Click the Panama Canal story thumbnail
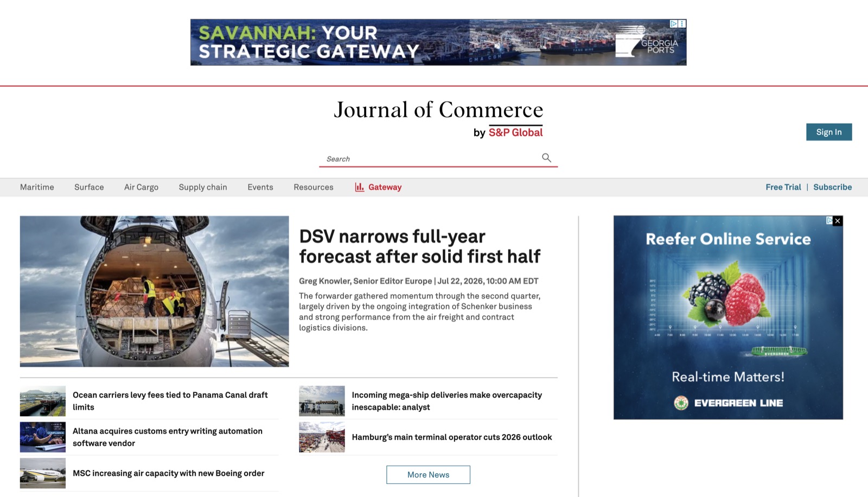868x497 pixels. click(43, 401)
